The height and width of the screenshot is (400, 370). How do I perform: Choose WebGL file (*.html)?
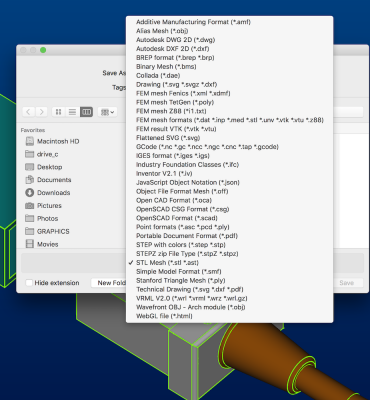[229, 316]
